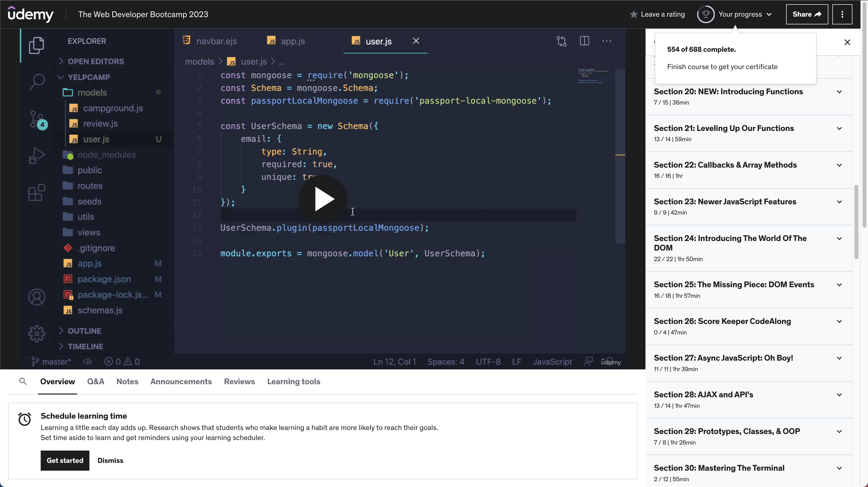
Task: Click the Overview tab
Action: (x=57, y=381)
